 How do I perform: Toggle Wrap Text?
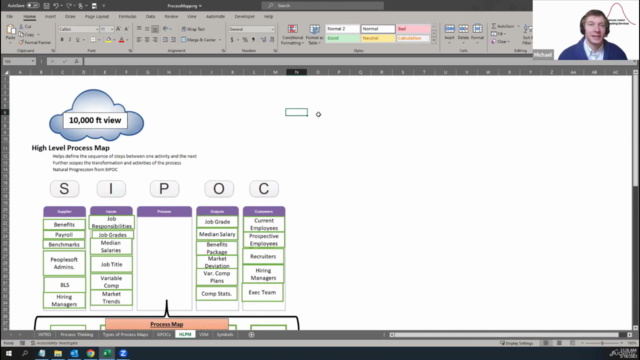pyautogui.click(x=193, y=29)
